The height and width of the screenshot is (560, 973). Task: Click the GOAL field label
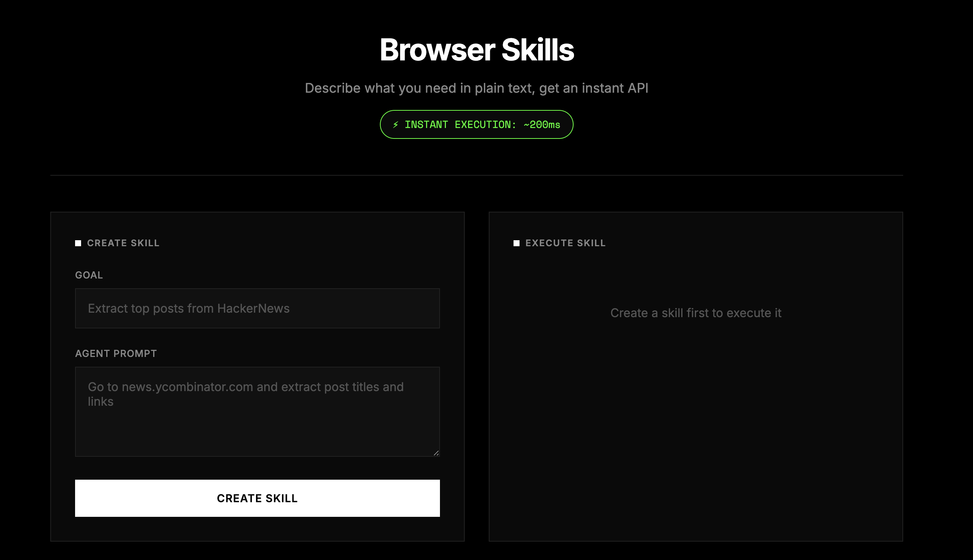(x=89, y=275)
